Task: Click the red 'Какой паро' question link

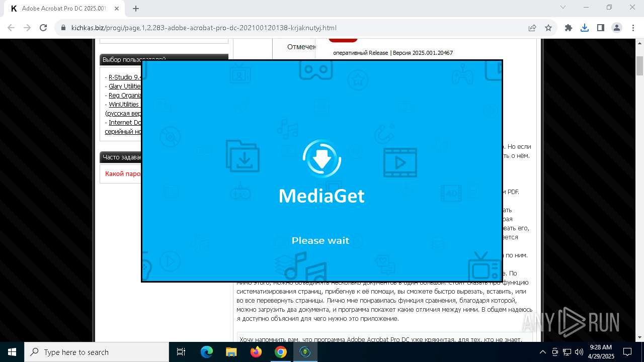Action: [x=123, y=173]
